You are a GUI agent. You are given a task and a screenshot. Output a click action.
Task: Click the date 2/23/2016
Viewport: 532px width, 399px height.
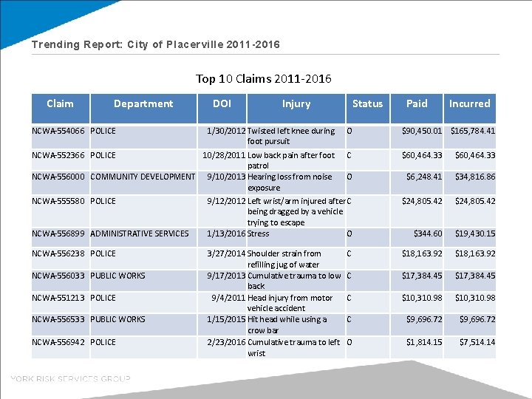(226, 342)
